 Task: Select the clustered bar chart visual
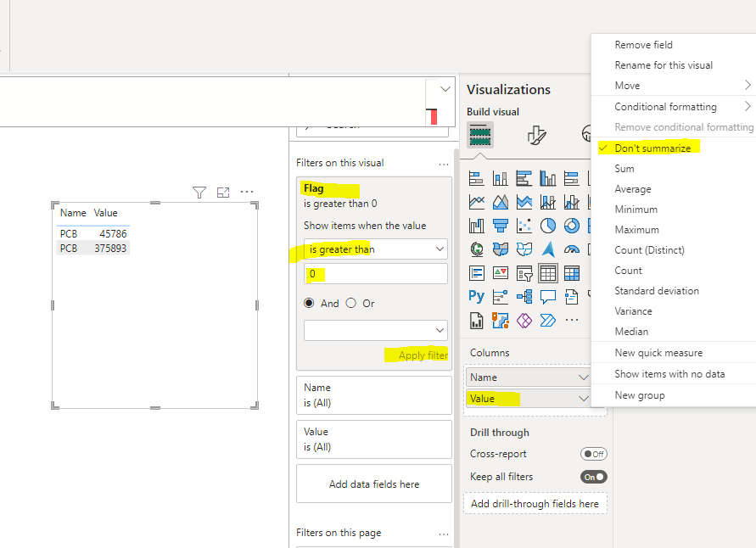pyautogui.click(x=524, y=178)
